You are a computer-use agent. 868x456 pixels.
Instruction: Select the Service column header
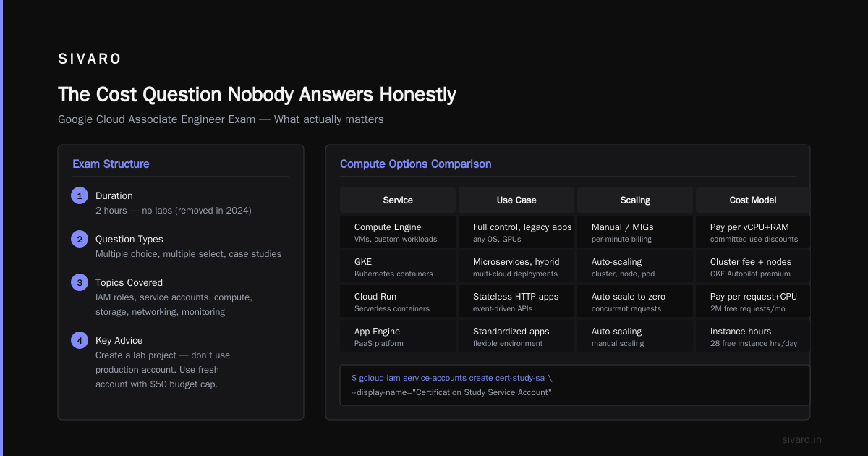(x=398, y=200)
